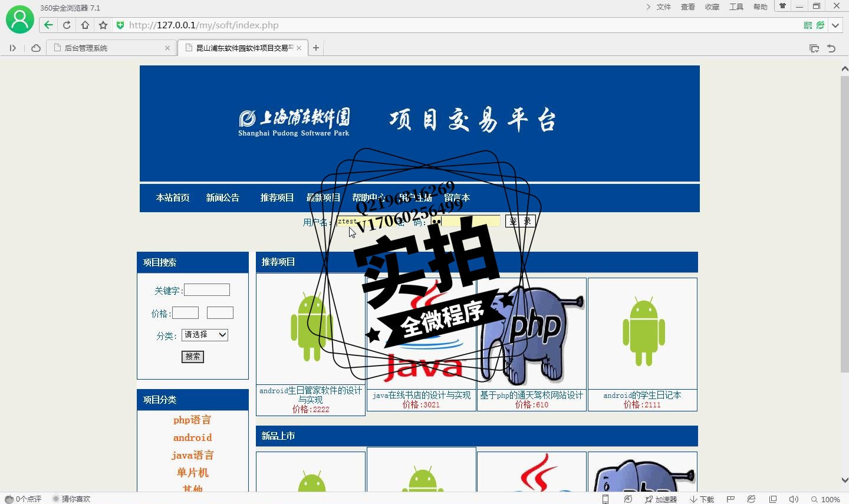Open the 加速器 rocket icon

661,499
